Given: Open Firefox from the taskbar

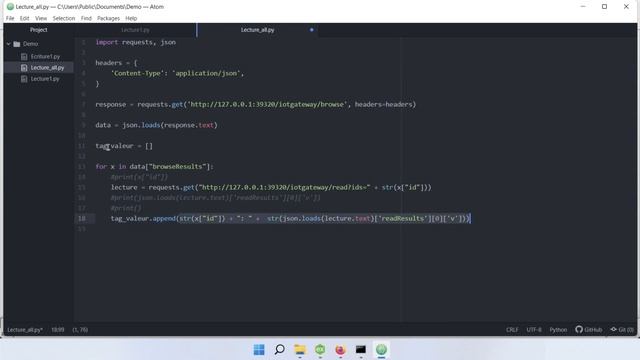Looking at the screenshot, I should point(340,349).
